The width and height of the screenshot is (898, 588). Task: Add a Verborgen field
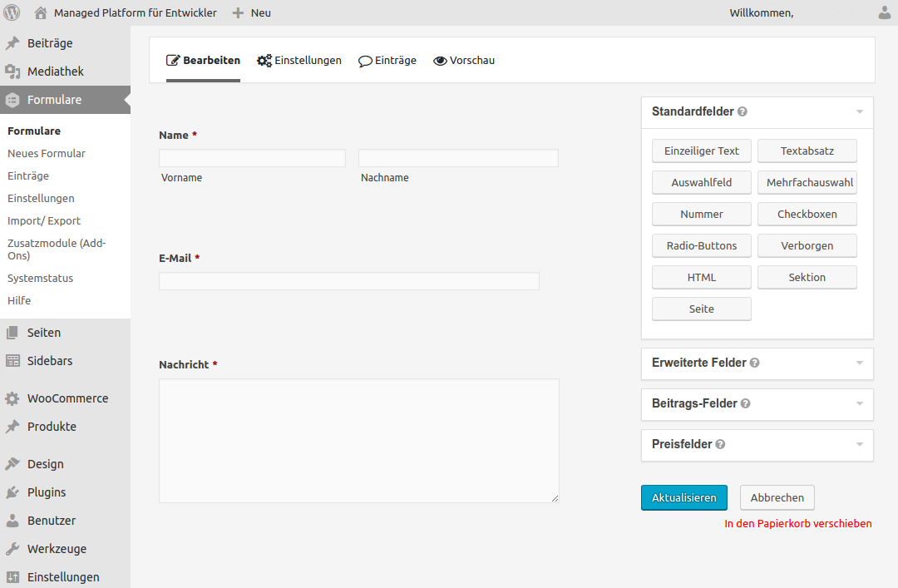click(x=807, y=245)
